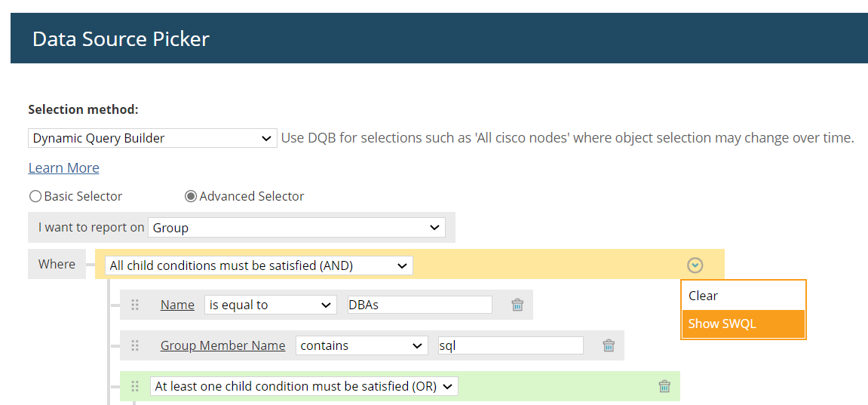Click drag handle on Group Member Name row
Viewport: 868px width, 405px height.
[x=135, y=345]
